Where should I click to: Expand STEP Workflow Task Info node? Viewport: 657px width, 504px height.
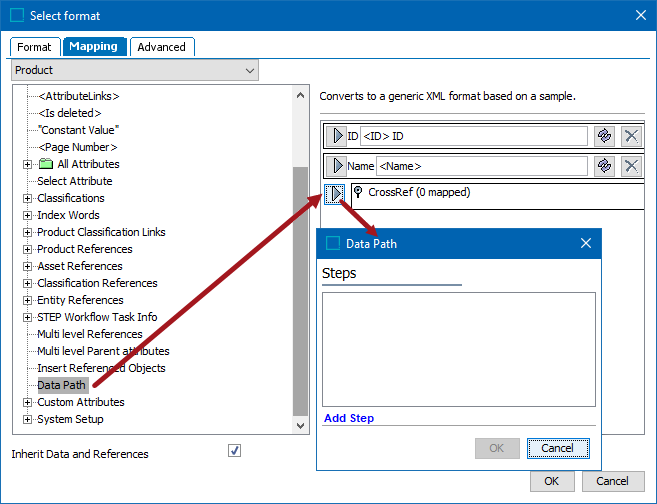(27, 317)
